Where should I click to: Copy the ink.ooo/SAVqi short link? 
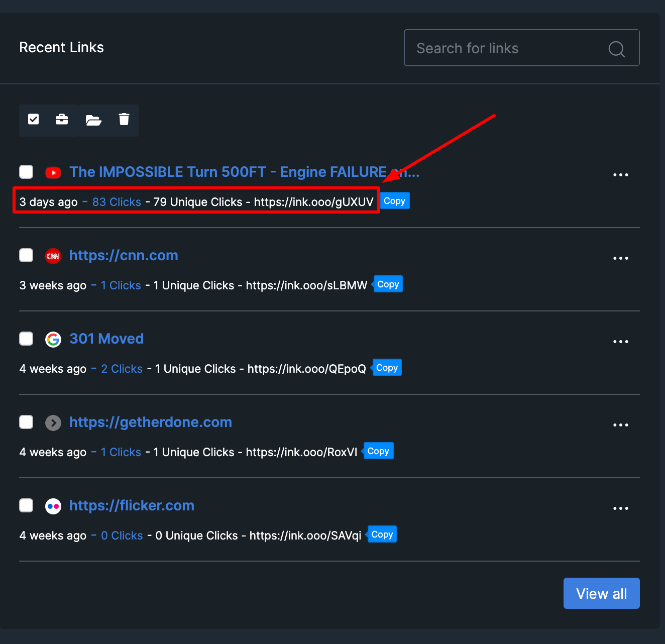(x=382, y=534)
